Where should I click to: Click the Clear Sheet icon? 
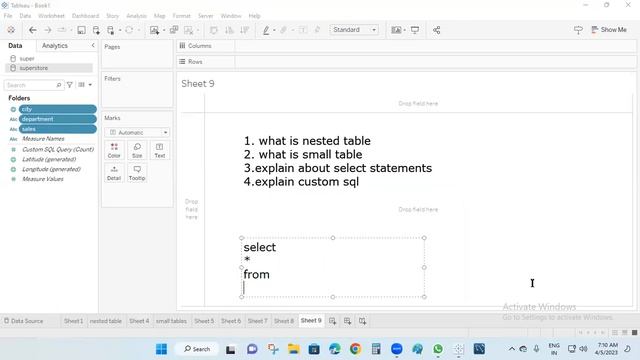pos(189,30)
